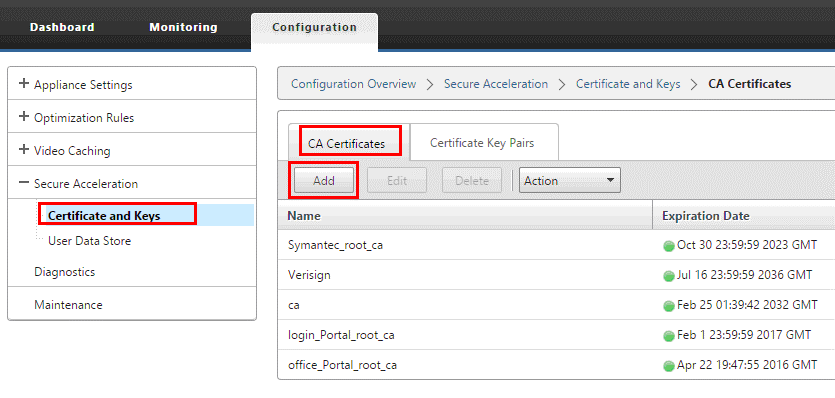
Task: Open the Dashboard tab
Action: point(62,27)
